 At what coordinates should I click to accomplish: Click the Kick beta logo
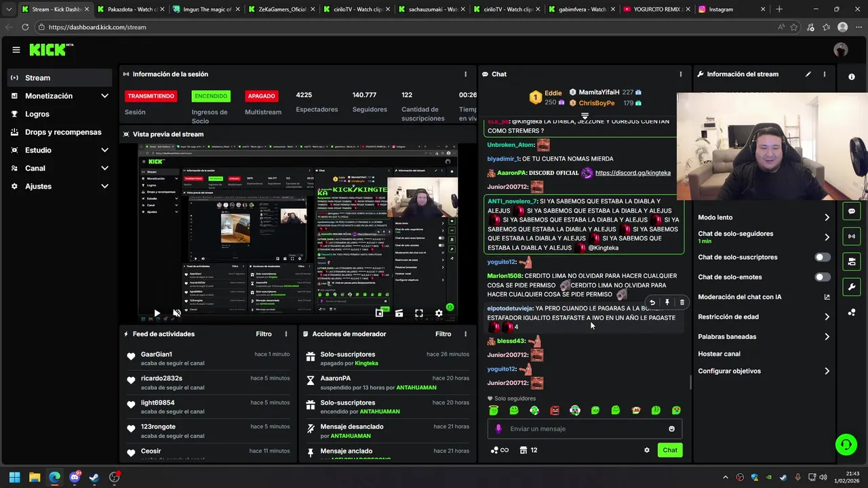(51, 49)
